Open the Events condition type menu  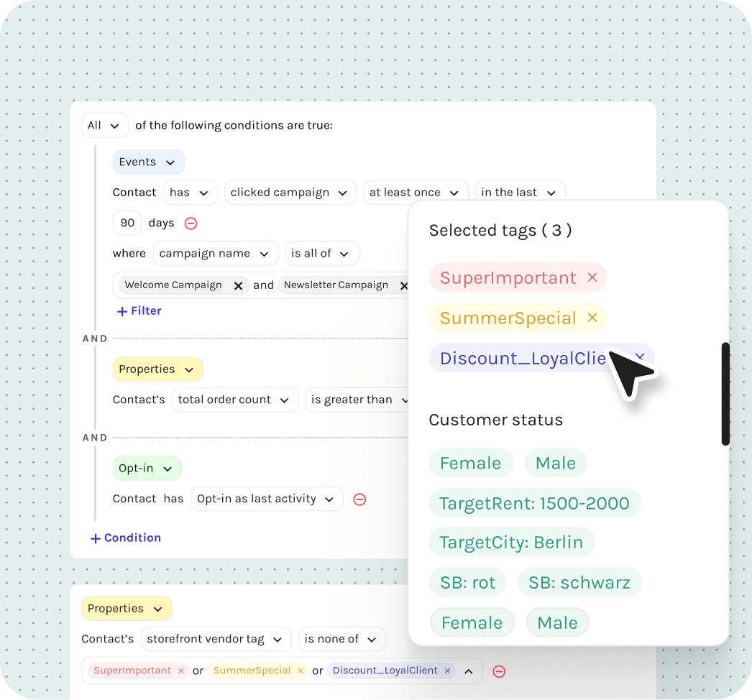[148, 162]
